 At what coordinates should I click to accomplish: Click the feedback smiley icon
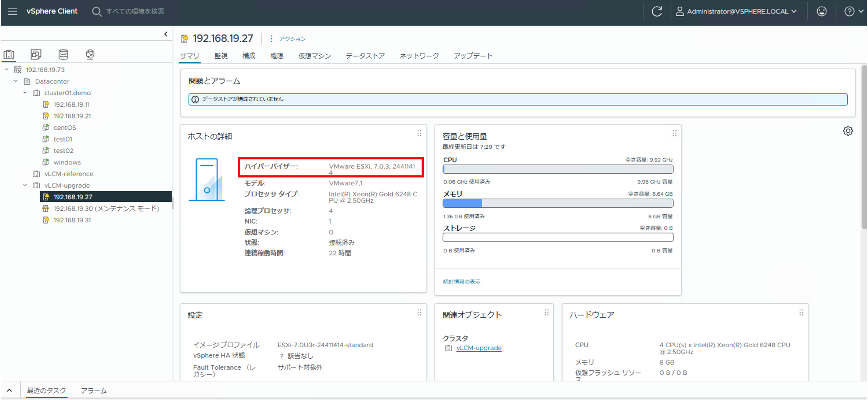pos(821,12)
